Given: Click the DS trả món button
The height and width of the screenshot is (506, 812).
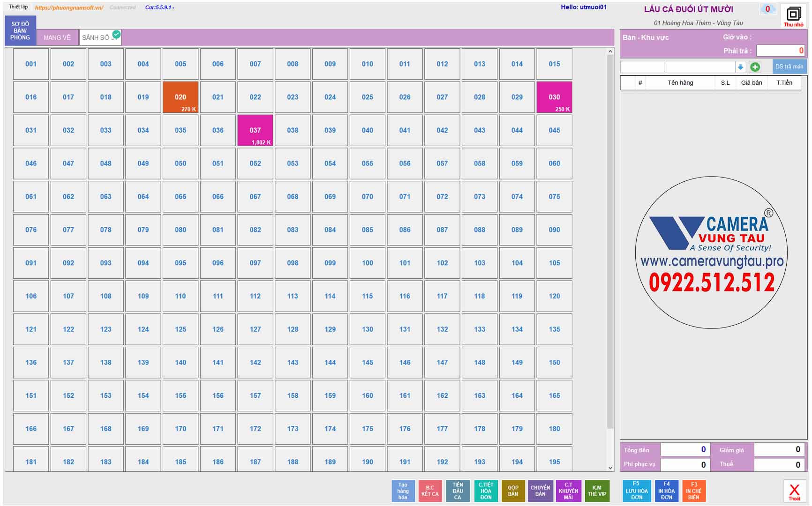Looking at the screenshot, I should [789, 67].
